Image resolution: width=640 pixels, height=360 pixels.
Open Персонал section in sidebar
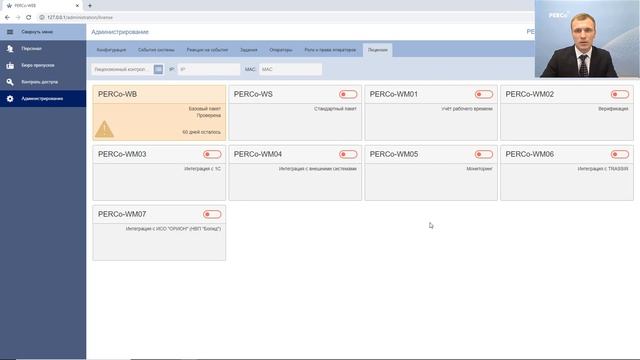[43, 49]
